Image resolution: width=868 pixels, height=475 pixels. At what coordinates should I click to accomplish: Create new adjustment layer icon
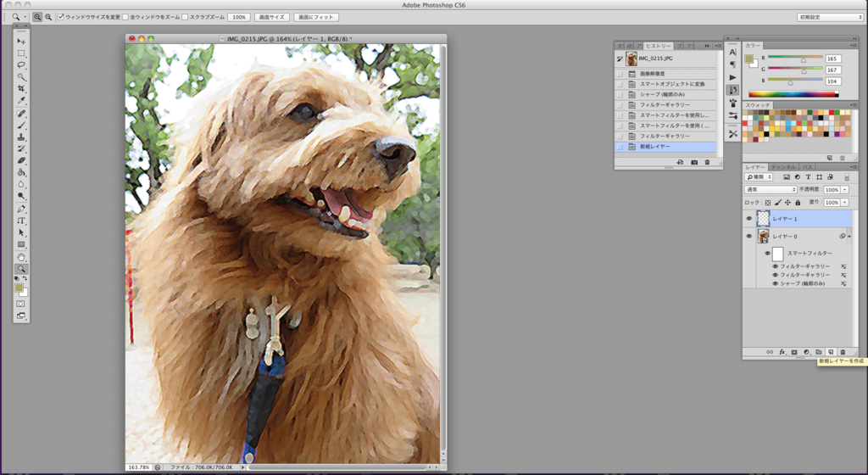coord(807,352)
